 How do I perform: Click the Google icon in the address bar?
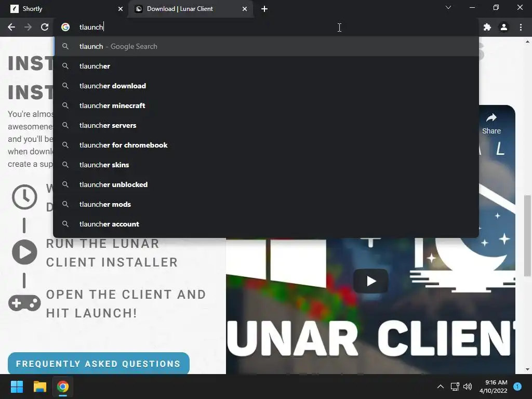(65, 27)
